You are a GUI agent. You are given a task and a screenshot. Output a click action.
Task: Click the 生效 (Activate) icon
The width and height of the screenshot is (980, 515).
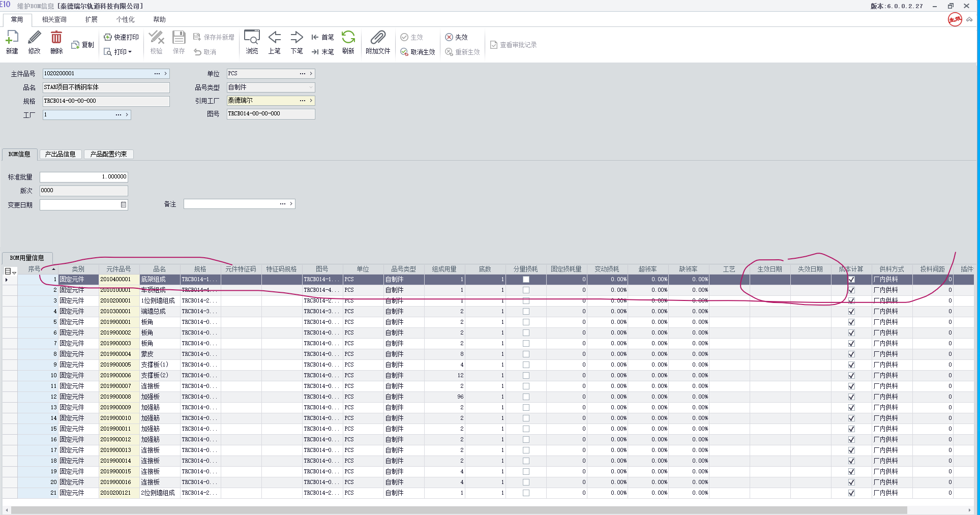(x=404, y=37)
